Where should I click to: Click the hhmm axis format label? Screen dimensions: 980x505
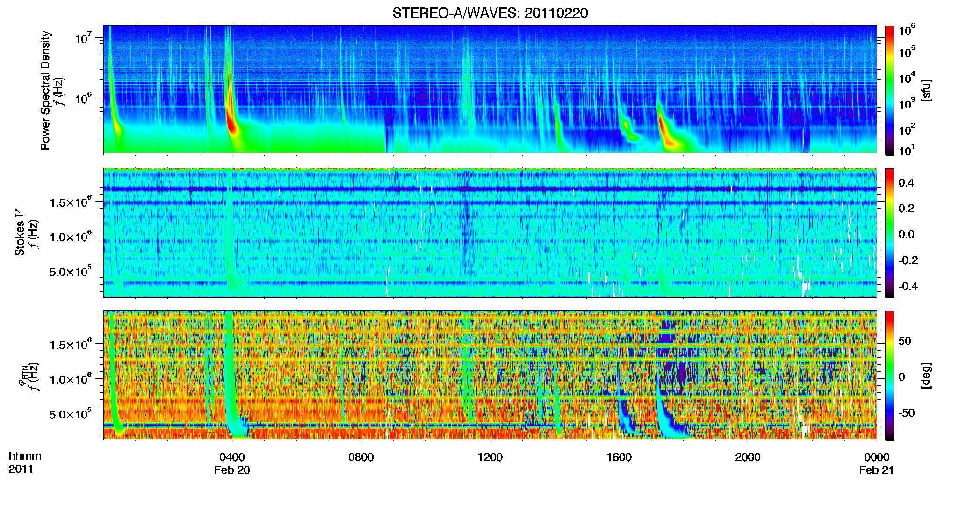point(25,456)
